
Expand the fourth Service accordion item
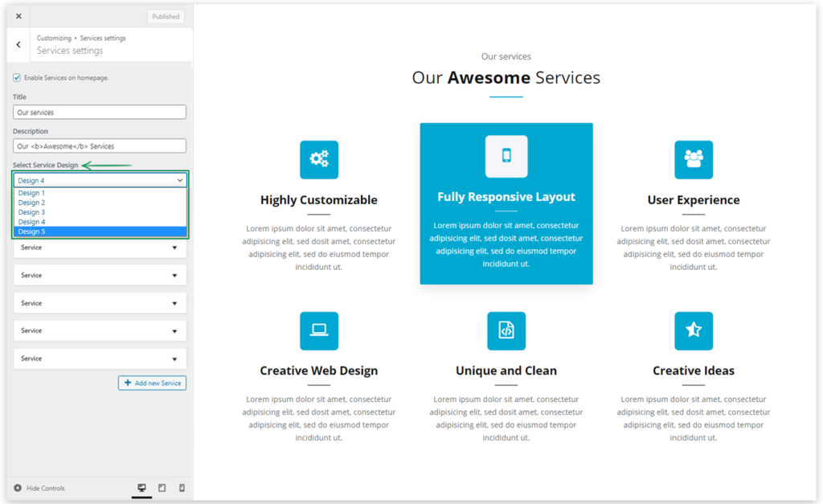click(x=100, y=330)
